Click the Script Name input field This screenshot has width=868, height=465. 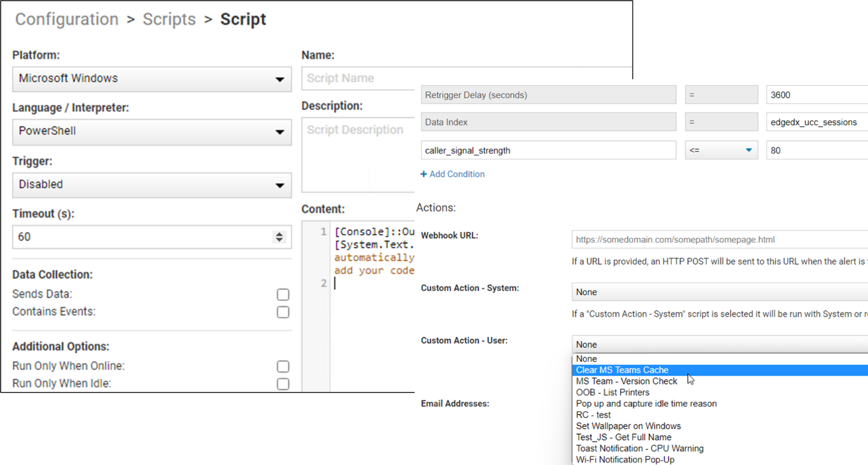pos(467,79)
